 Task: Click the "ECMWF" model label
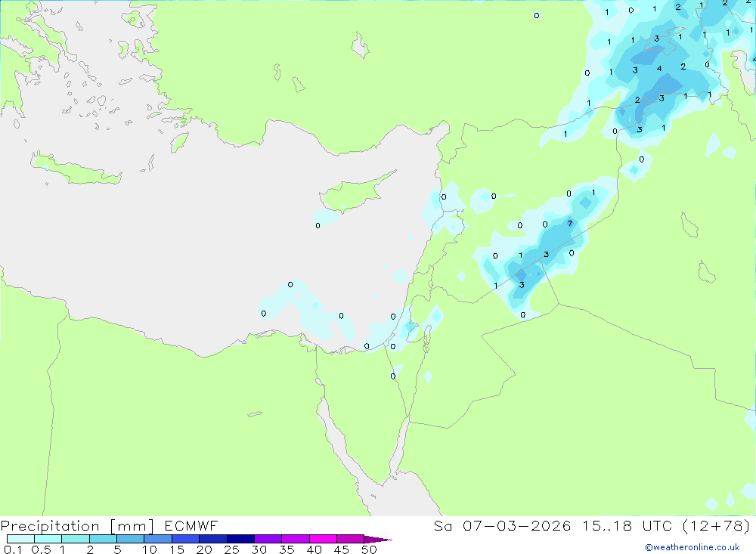191,526
